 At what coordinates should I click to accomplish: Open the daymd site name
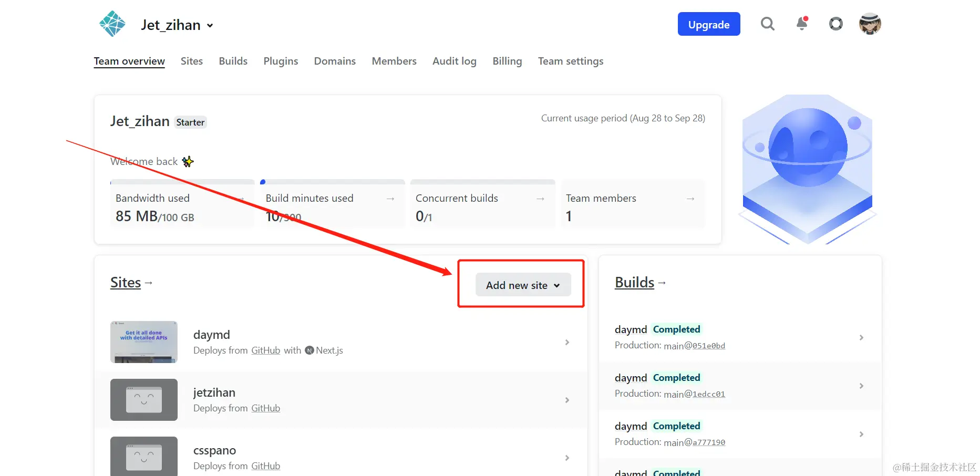click(212, 335)
